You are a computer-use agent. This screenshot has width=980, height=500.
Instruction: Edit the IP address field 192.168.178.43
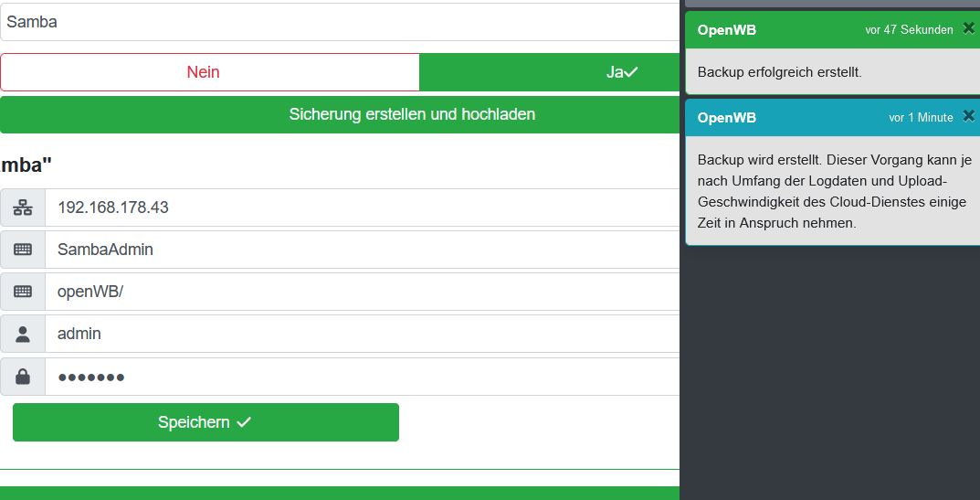click(362, 207)
